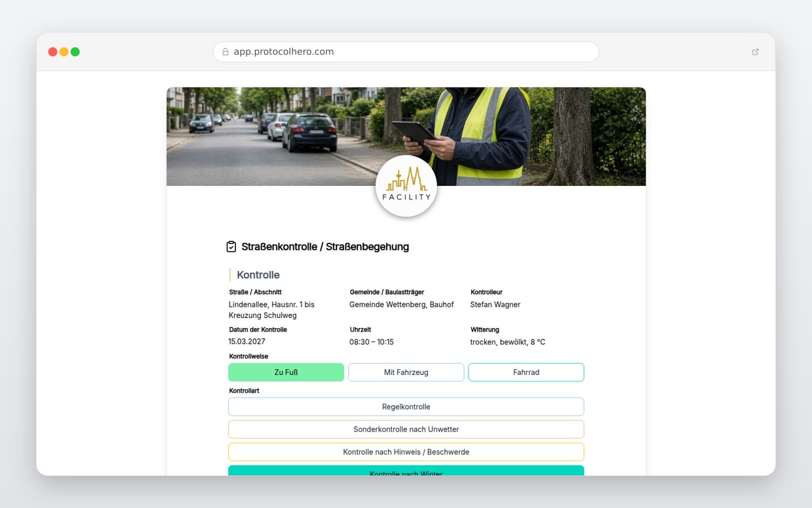Image resolution: width=812 pixels, height=508 pixels.
Task: Click the Kontrolle section heading
Action: [258, 275]
